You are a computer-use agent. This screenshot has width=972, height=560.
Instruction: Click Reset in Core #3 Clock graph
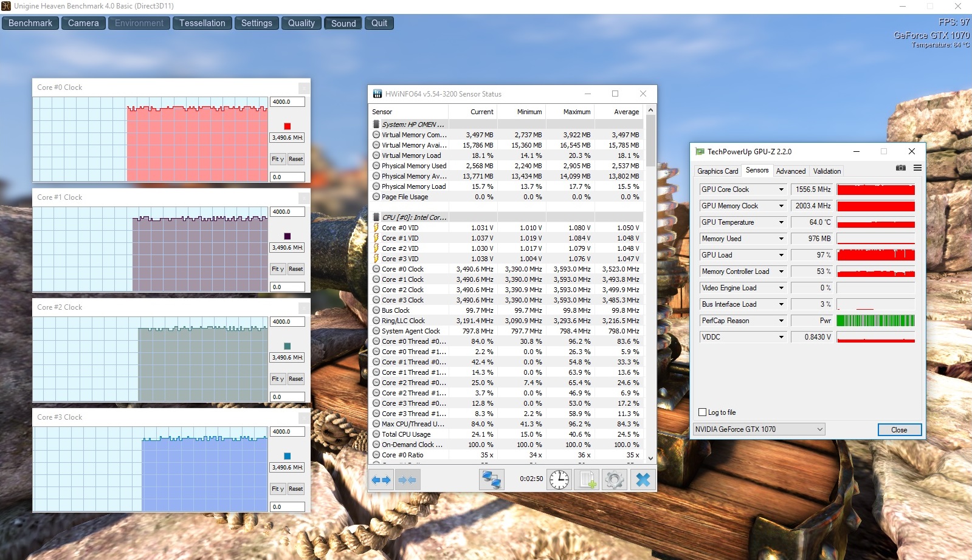(296, 489)
